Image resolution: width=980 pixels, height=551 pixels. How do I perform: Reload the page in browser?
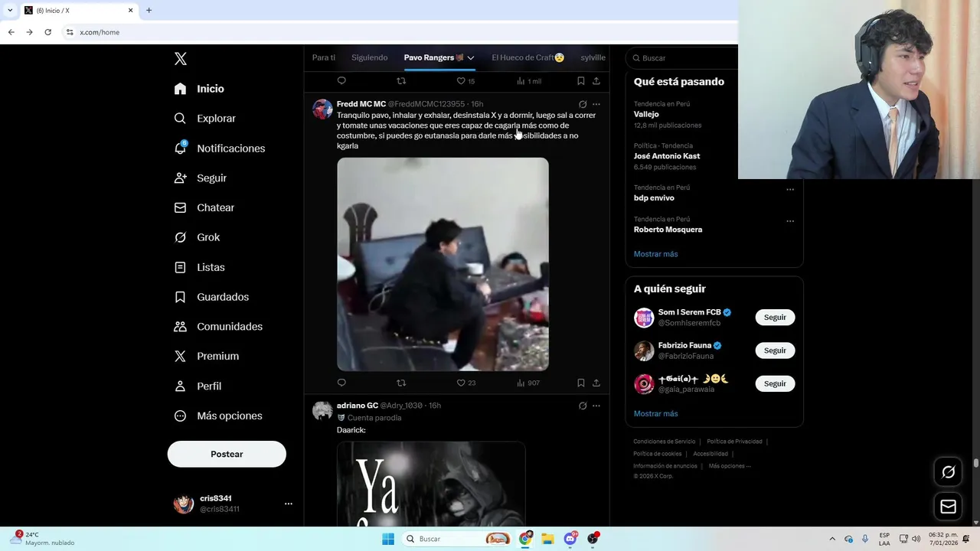(47, 32)
